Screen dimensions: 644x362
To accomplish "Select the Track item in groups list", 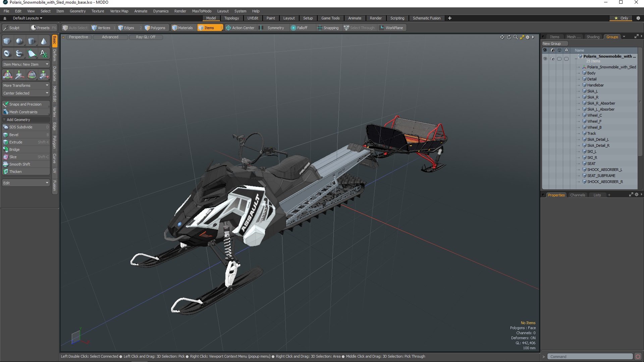I will [x=591, y=133].
